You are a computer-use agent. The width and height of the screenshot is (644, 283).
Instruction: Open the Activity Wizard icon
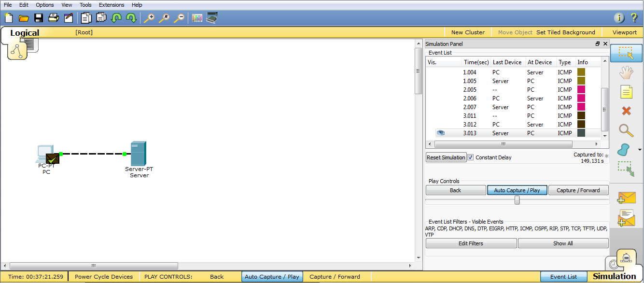click(x=69, y=18)
